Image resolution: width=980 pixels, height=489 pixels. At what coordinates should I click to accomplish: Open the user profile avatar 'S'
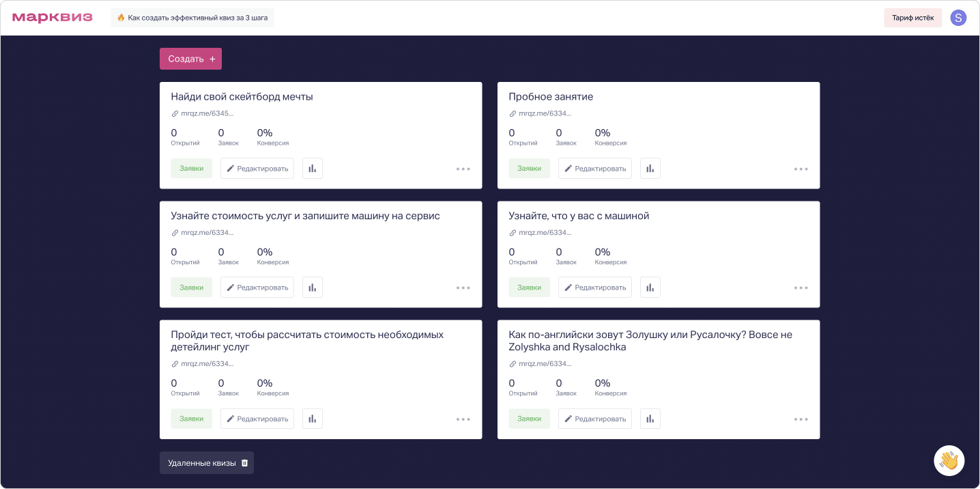[958, 18]
